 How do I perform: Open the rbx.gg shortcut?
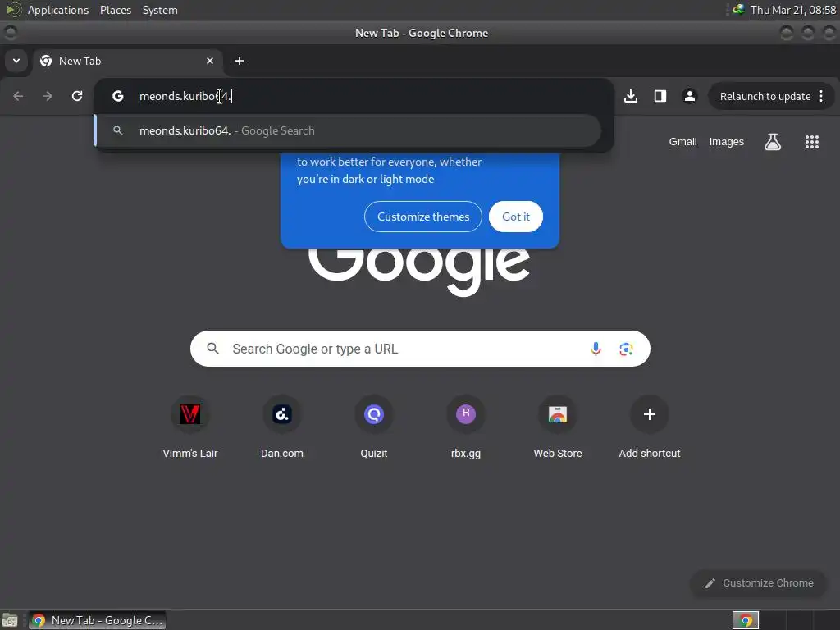[x=466, y=427]
